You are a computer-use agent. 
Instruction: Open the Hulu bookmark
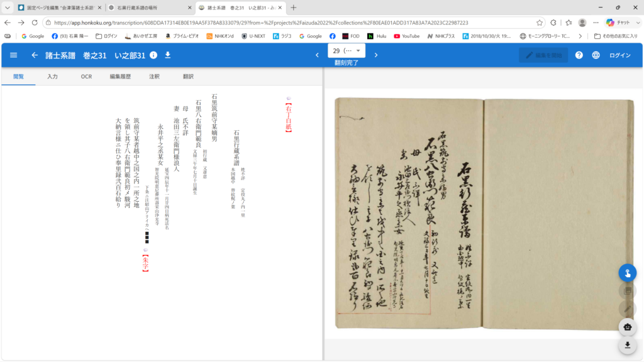377,36
